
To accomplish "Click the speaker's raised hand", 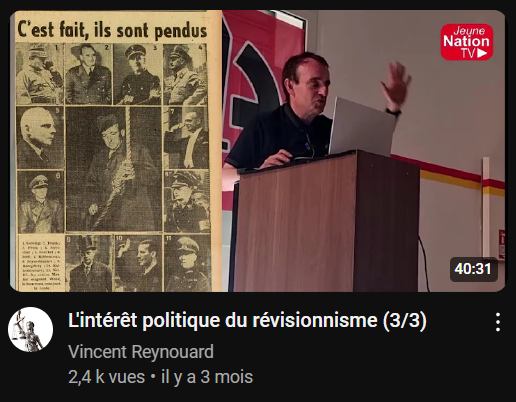I will (396, 83).
